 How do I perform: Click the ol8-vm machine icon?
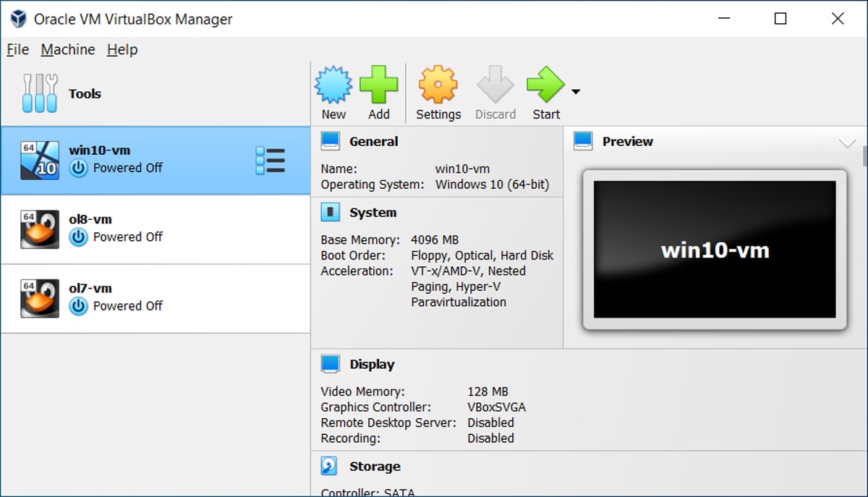40,228
